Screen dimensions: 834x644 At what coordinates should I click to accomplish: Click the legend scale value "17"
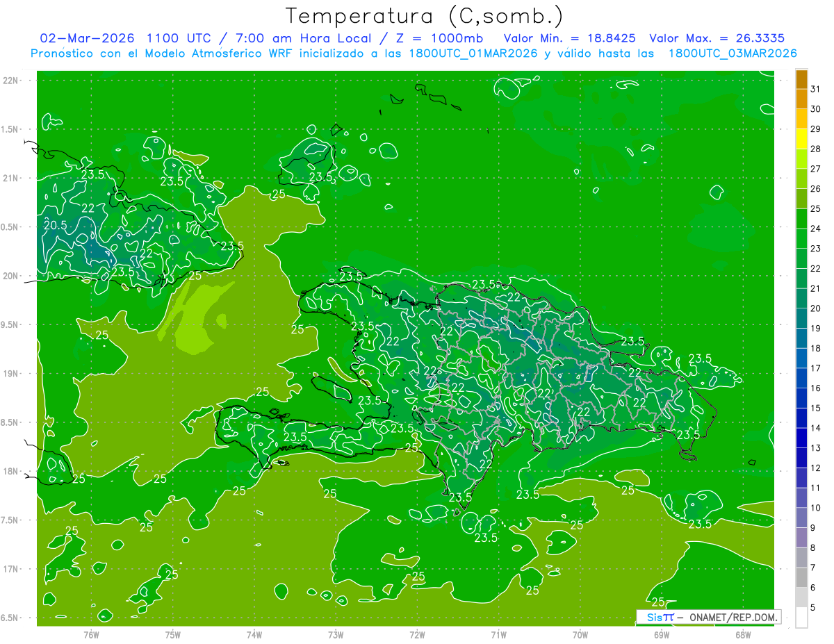tap(815, 368)
